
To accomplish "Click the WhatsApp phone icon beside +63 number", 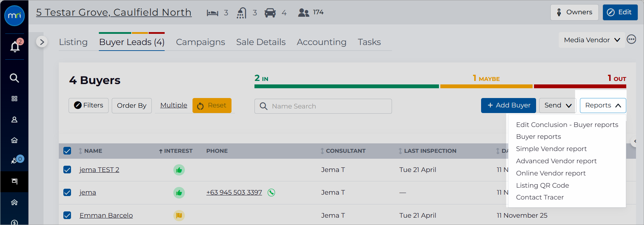I will pyautogui.click(x=271, y=193).
